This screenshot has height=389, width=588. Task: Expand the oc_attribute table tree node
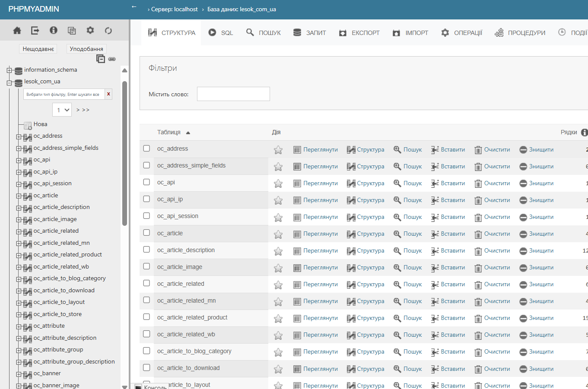coord(19,326)
